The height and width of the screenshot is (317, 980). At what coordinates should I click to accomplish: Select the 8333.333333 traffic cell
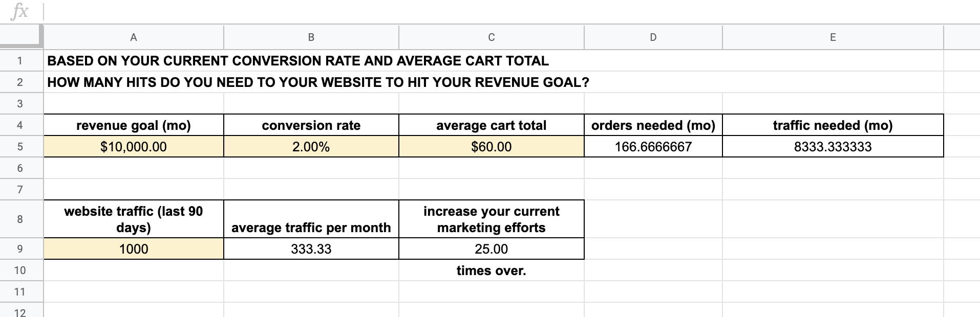[833, 147]
